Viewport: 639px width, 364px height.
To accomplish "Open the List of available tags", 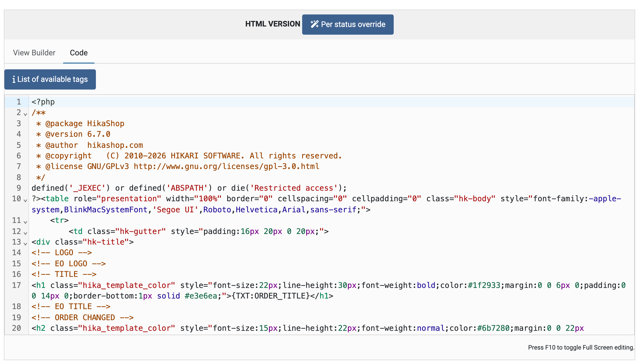I will (50, 79).
